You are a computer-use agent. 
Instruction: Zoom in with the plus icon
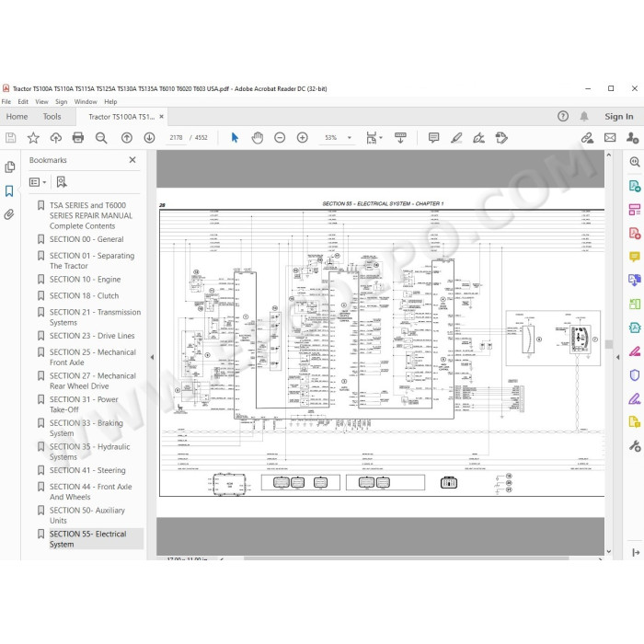[x=303, y=138]
